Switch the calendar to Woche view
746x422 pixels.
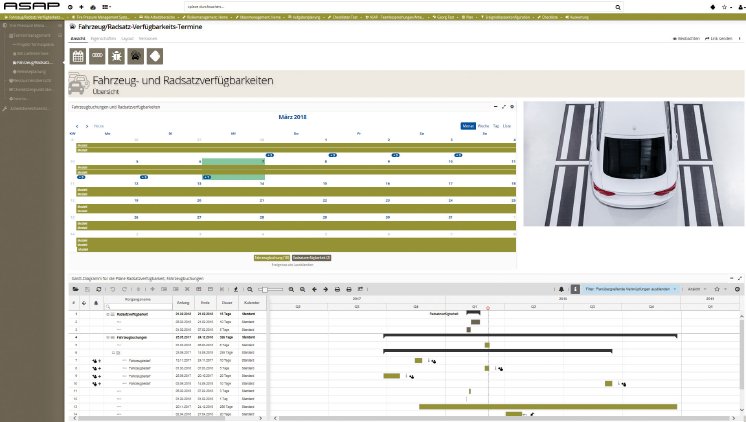click(x=483, y=126)
